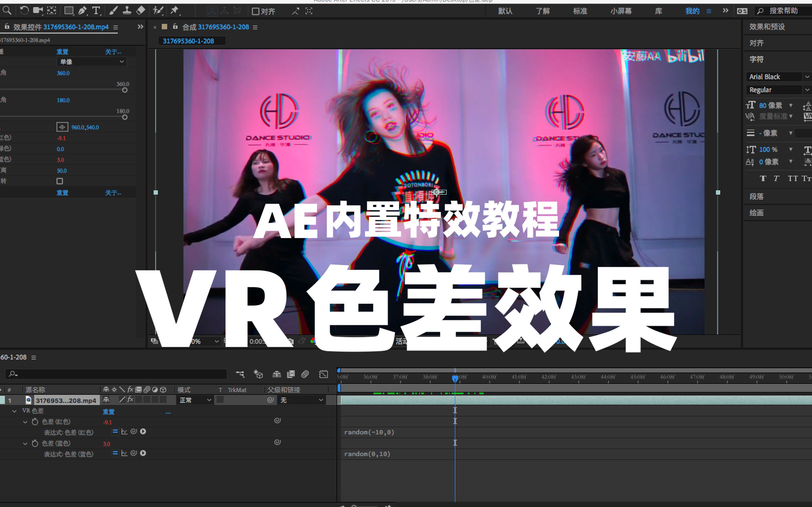The width and height of the screenshot is (812, 507).
Task: Select the Eraser tool
Action: (x=141, y=11)
